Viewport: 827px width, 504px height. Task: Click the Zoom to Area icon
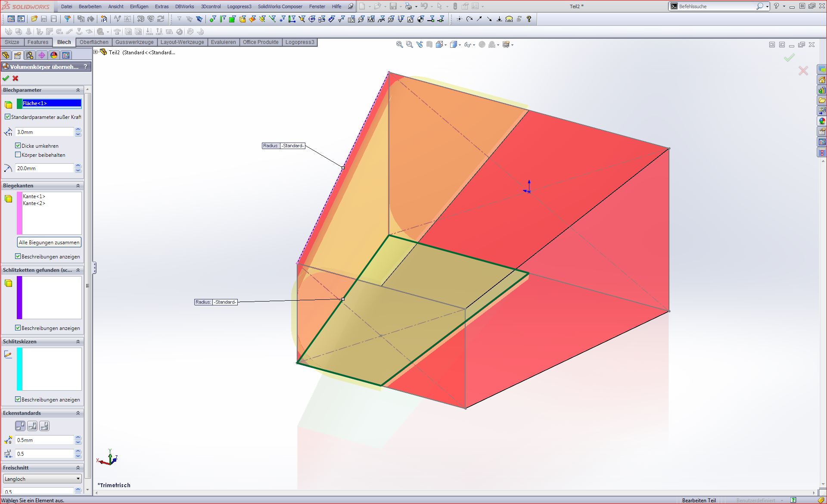pos(410,44)
